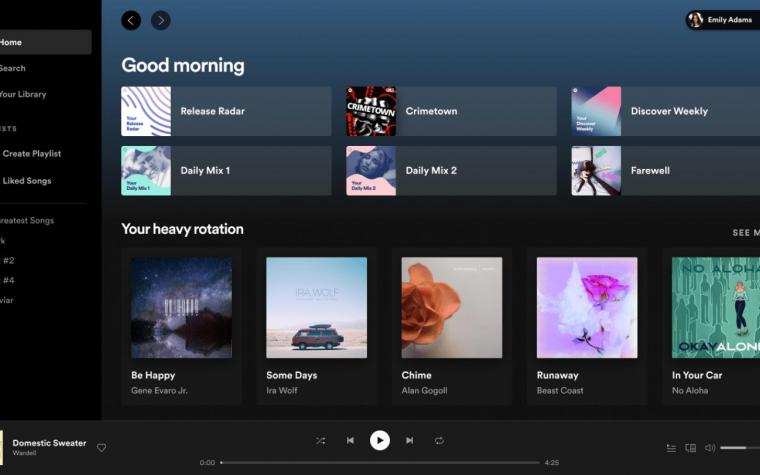760x475 pixels.
Task: Click the Crimetown cover art
Action: click(371, 111)
